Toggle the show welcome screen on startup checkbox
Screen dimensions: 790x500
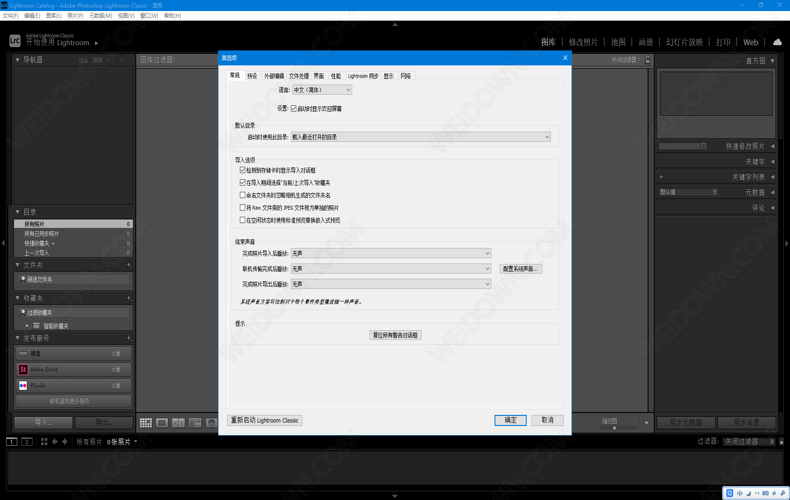[293, 108]
